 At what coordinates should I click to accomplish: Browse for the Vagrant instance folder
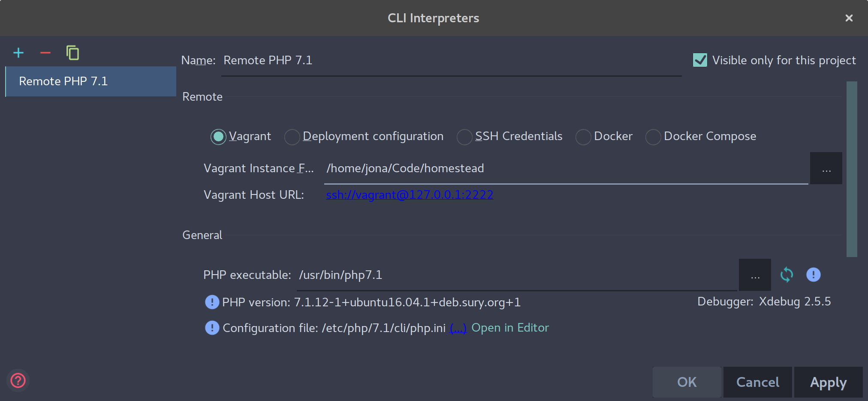coord(826,168)
